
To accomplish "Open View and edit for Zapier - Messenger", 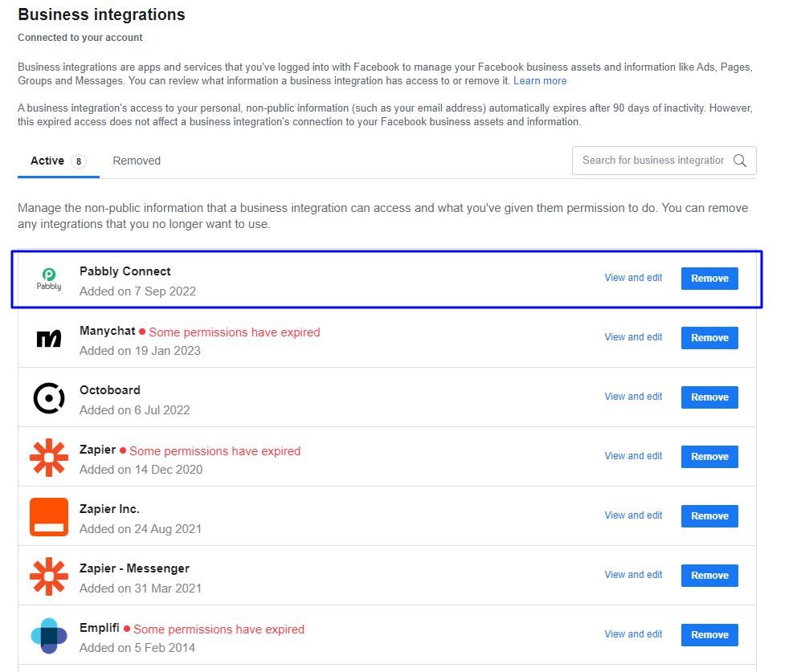I will (633, 575).
